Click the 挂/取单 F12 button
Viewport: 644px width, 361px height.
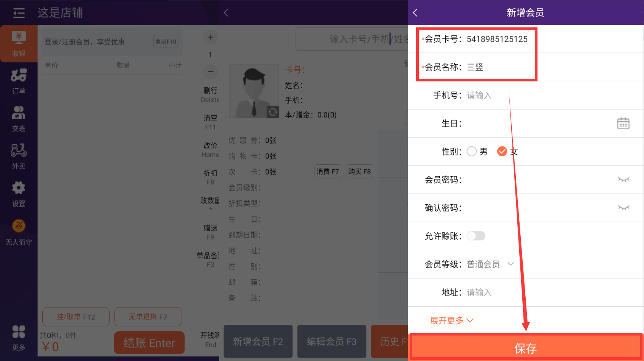point(76,316)
